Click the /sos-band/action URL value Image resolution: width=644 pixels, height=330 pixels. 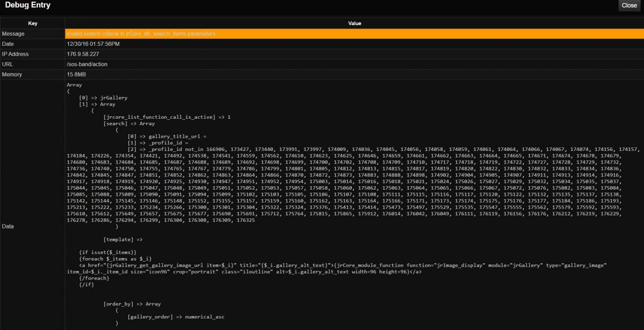click(x=87, y=64)
